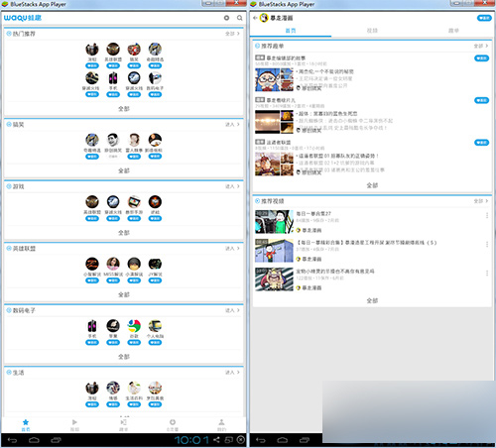This screenshot has width=496, height=448.
Task: Open 英雄联盟 avatar in 游戏 section
Action: pyautogui.click(x=92, y=202)
